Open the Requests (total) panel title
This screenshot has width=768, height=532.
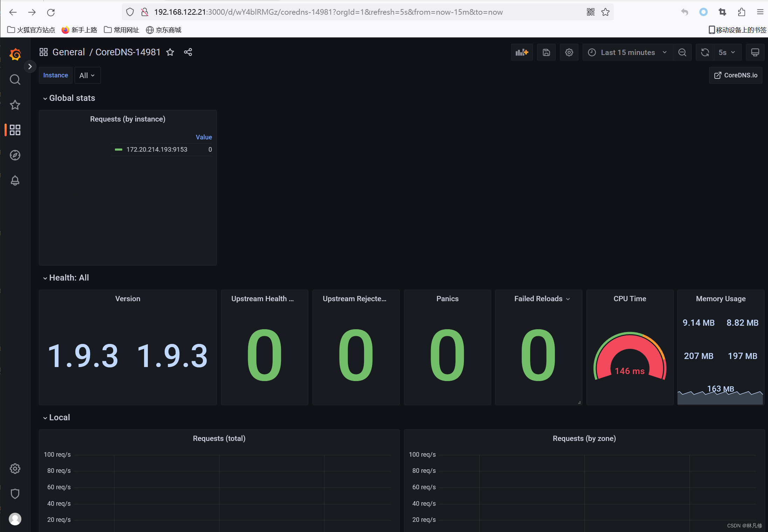click(x=219, y=438)
